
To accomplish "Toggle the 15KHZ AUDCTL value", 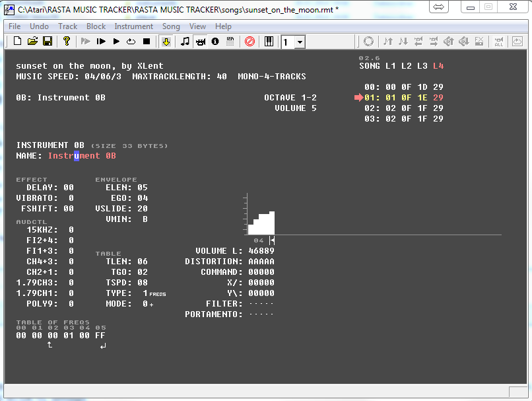I will pyautogui.click(x=71, y=230).
